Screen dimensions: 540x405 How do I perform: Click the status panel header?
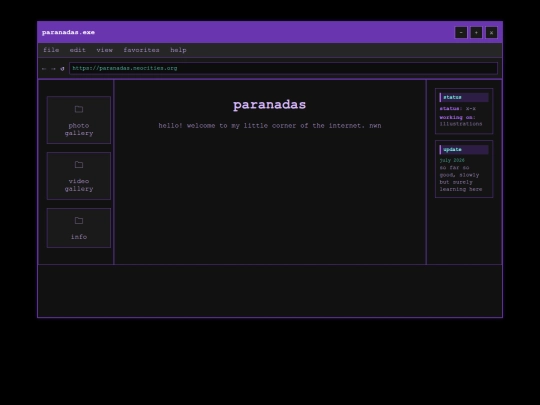464,97
